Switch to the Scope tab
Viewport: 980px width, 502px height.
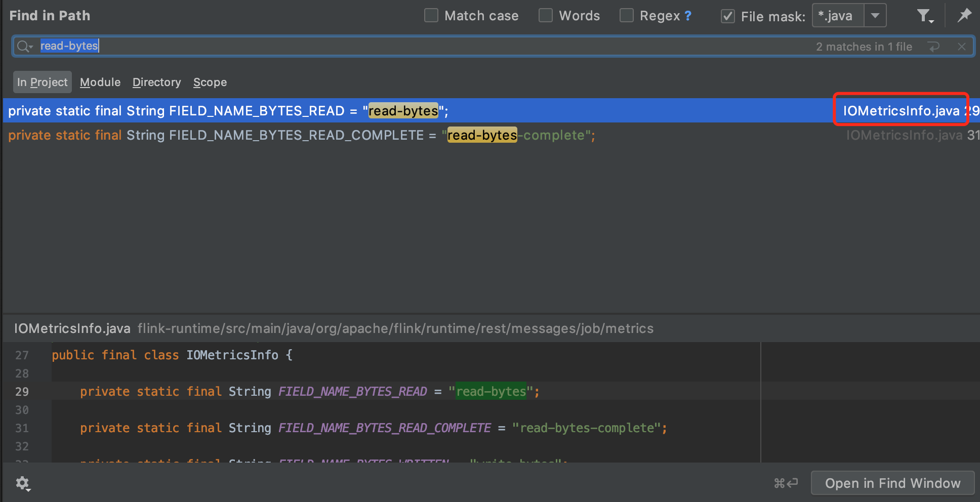pyautogui.click(x=210, y=82)
